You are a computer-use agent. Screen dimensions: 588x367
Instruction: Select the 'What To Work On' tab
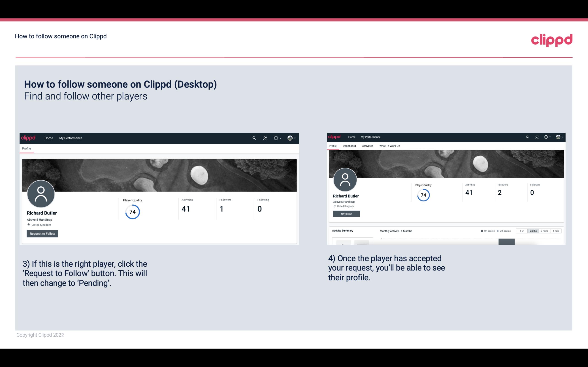click(x=389, y=146)
